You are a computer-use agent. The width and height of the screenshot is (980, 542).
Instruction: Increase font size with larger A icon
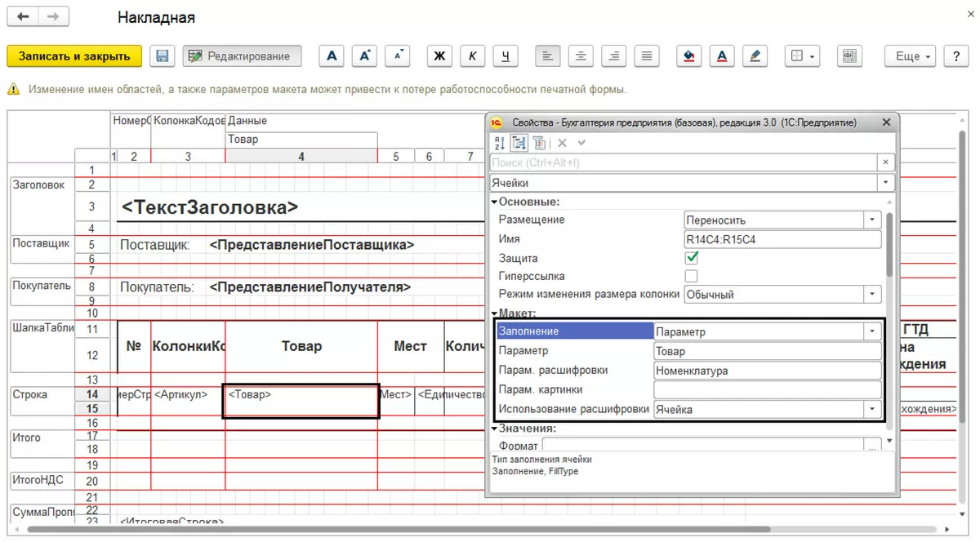pos(364,56)
